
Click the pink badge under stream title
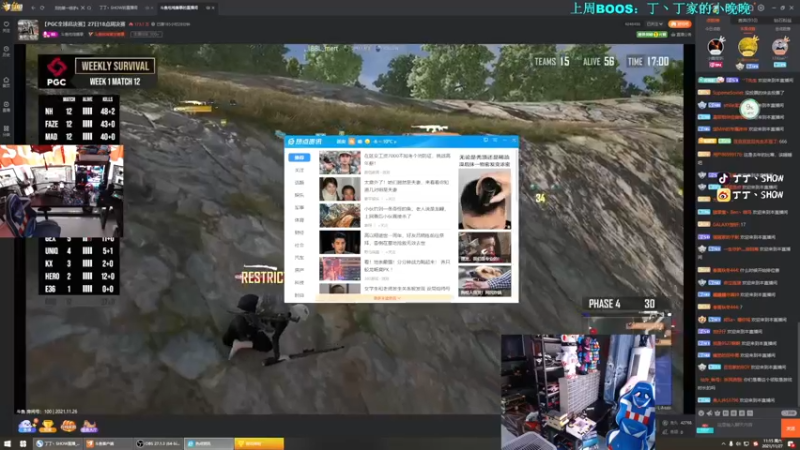[x=50, y=34]
